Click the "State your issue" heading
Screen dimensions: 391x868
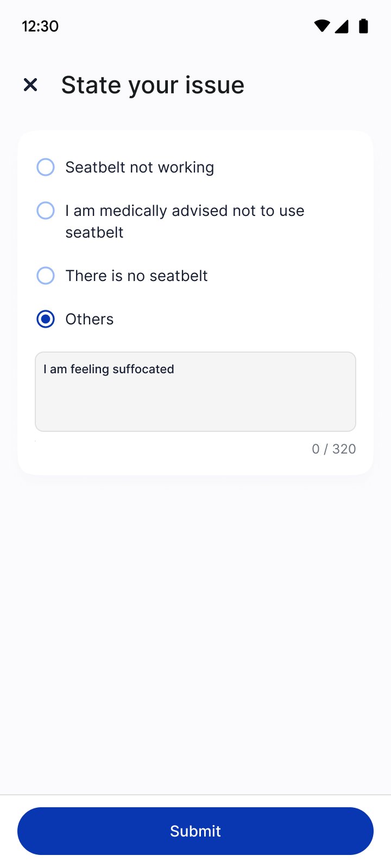[x=153, y=85]
